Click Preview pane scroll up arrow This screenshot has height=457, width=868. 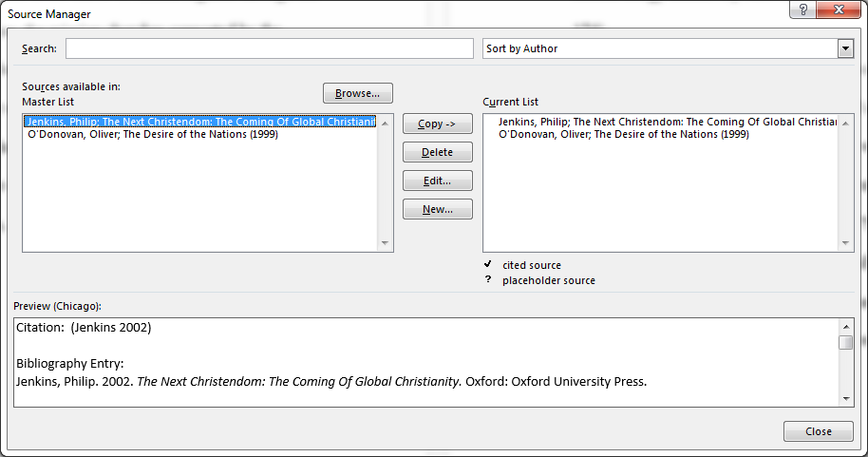[846, 327]
